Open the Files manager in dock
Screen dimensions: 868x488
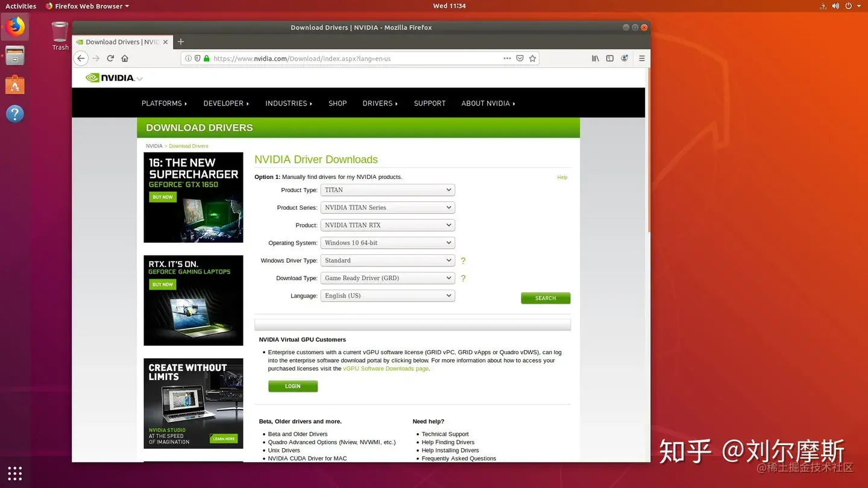click(15, 56)
